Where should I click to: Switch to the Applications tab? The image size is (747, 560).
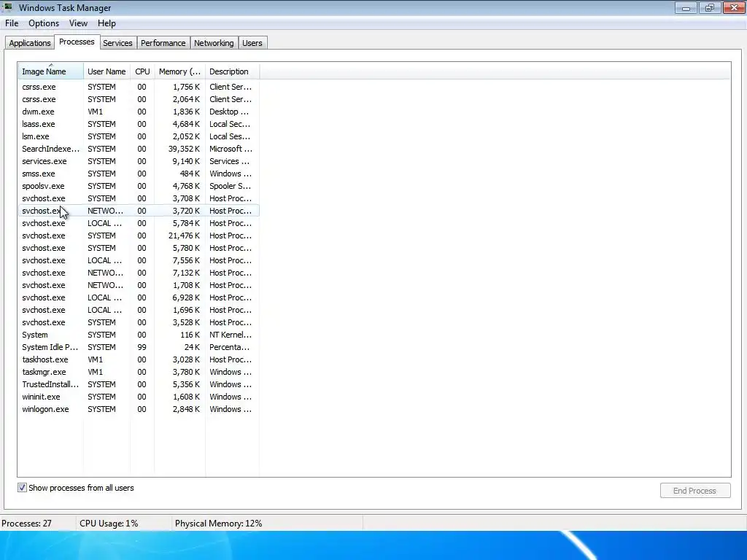click(x=29, y=43)
